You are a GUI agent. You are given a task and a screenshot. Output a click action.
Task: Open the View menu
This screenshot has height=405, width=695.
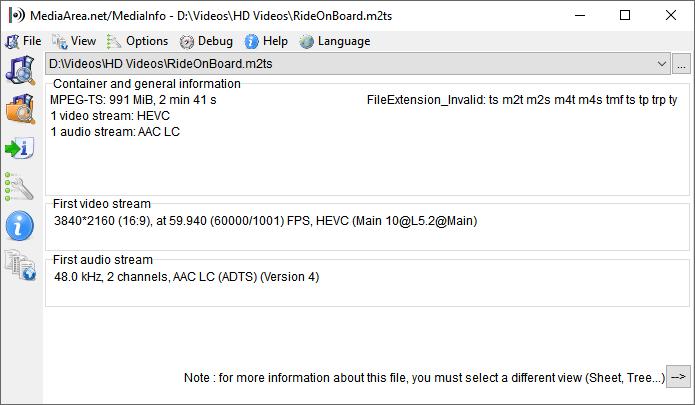point(74,41)
